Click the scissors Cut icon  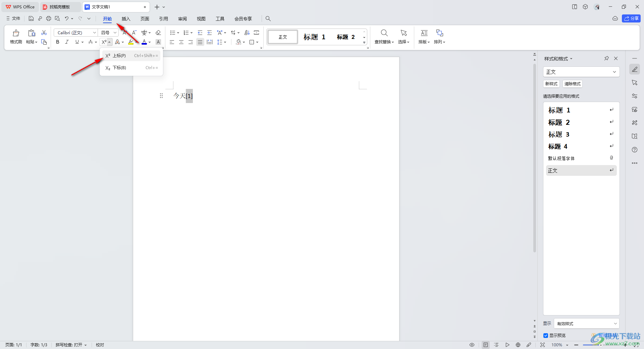pos(44,33)
